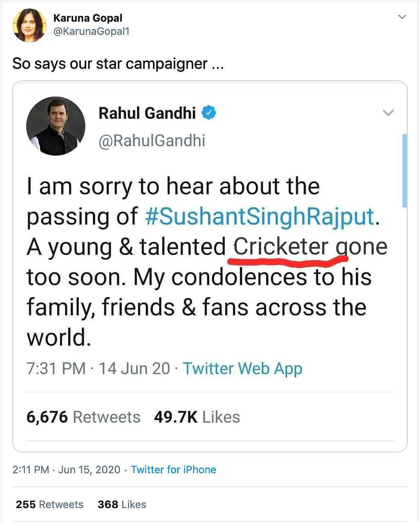Expand the quoted tweet's chevron menu

[388, 113]
